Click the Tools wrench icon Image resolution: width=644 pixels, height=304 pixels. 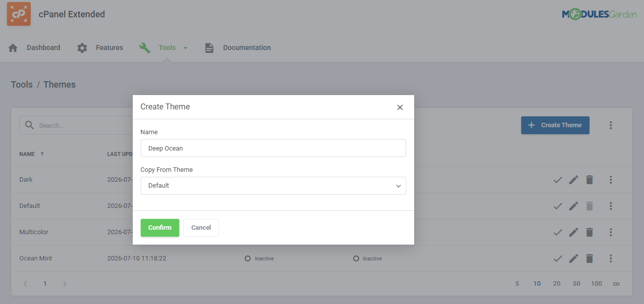click(x=145, y=48)
